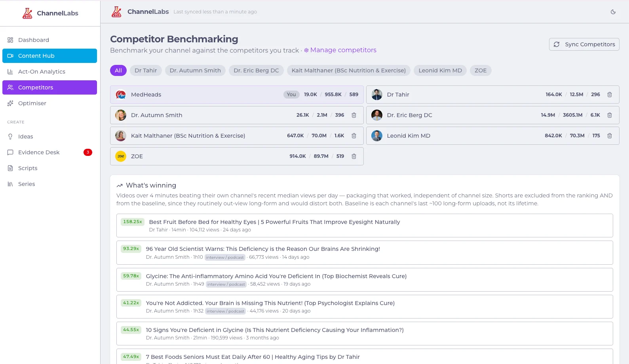Viewport: 629px width, 364px height.
Task: Click the 59.78x multiplier badge
Action: pyautogui.click(x=131, y=276)
